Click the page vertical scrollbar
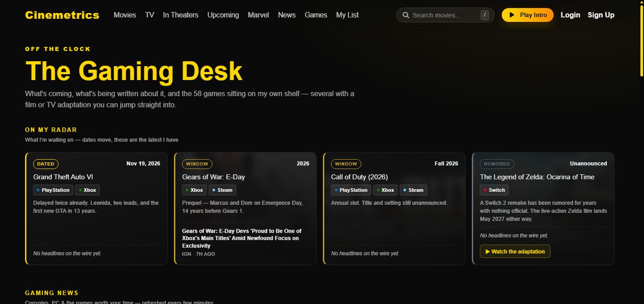 click(641, 152)
